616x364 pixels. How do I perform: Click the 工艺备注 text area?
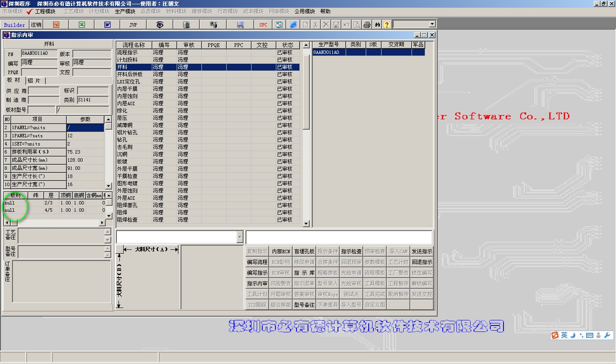coord(61,236)
